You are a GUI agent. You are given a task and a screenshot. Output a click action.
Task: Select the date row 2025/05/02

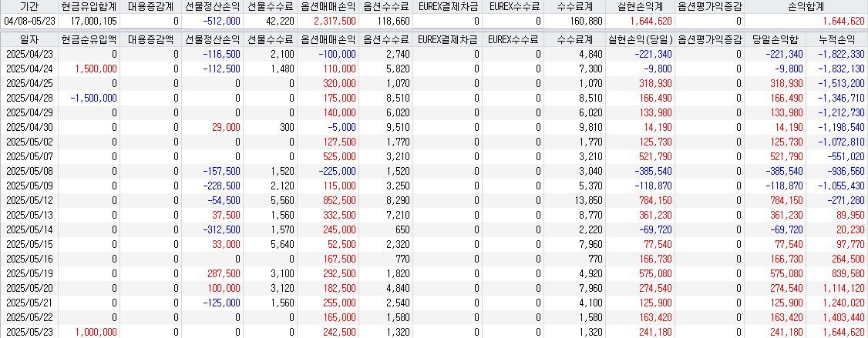point(29,142)
